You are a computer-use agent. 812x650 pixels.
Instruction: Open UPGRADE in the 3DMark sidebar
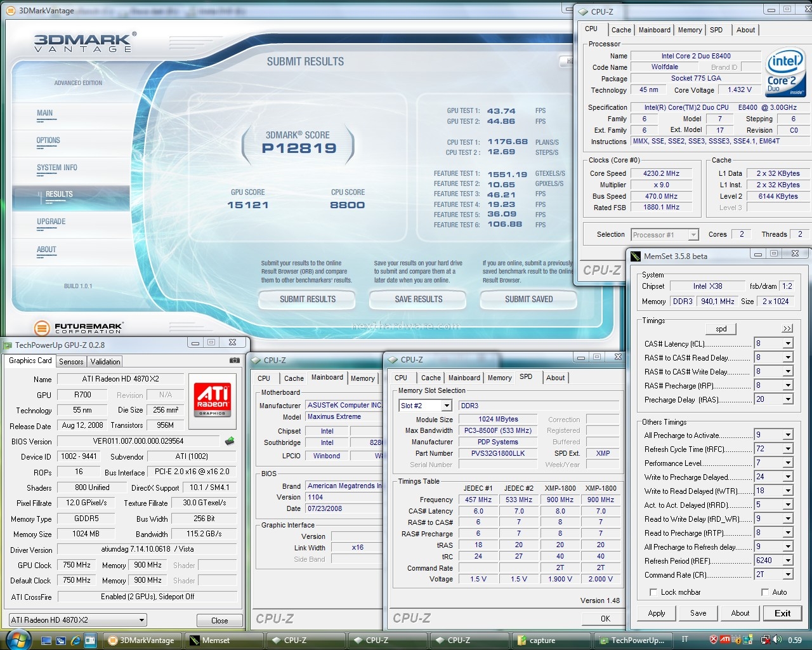tap(51, 222)
